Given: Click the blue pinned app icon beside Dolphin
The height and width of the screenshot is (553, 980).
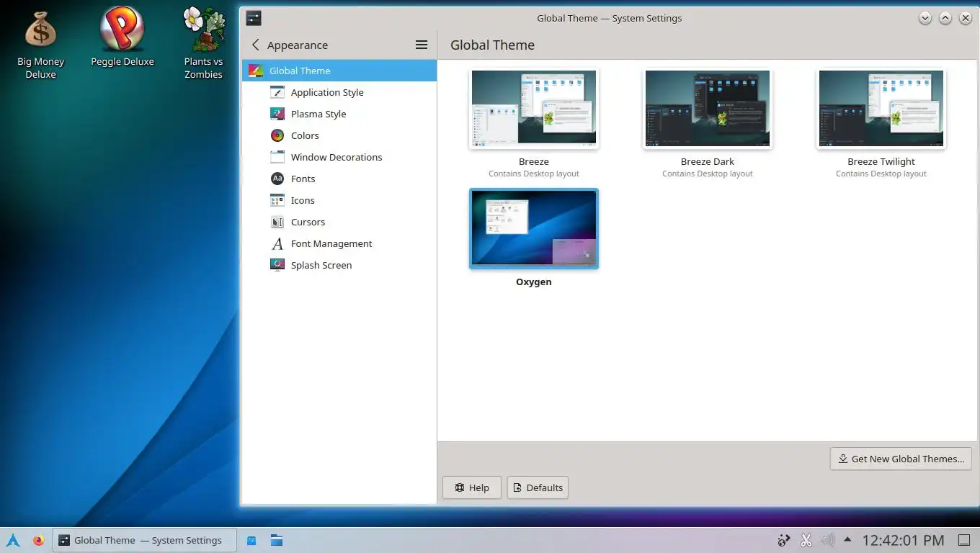Looking at the screenshot, I should tap(251, 540).
